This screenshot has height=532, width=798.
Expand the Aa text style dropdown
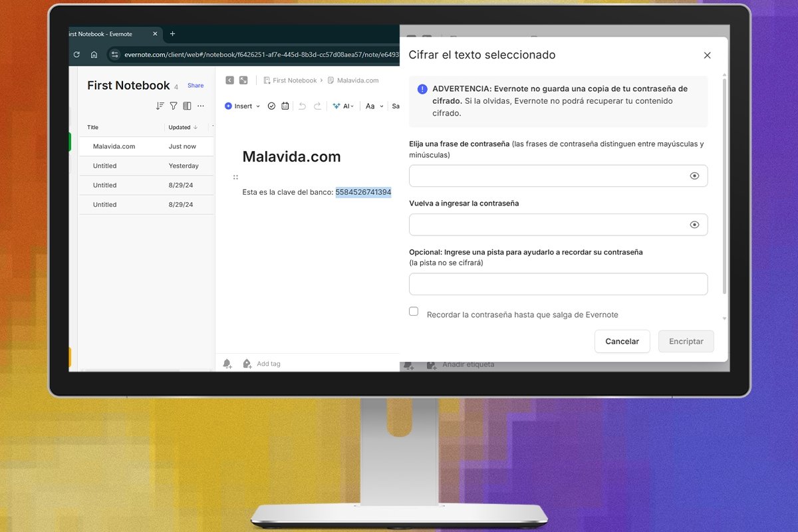coord(374,106)
